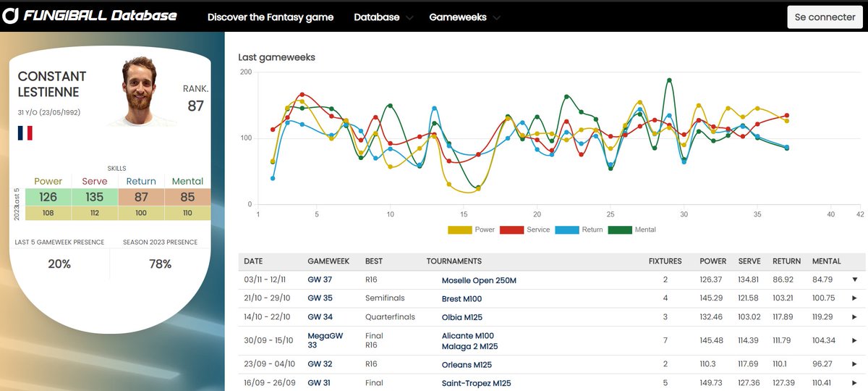The width and height of the screenshot is (868, 391).
Task: Toggle the Mental series in chart legend
Action: coord(632,230)
